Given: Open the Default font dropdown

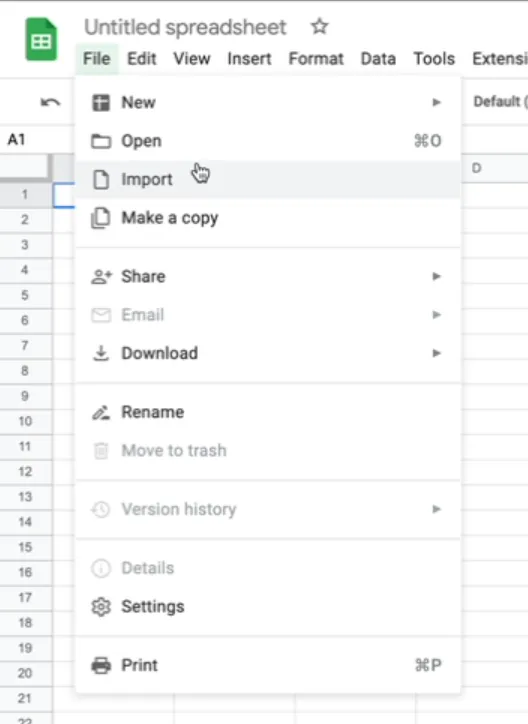Looking at the screenshot, I should point(500,101).
